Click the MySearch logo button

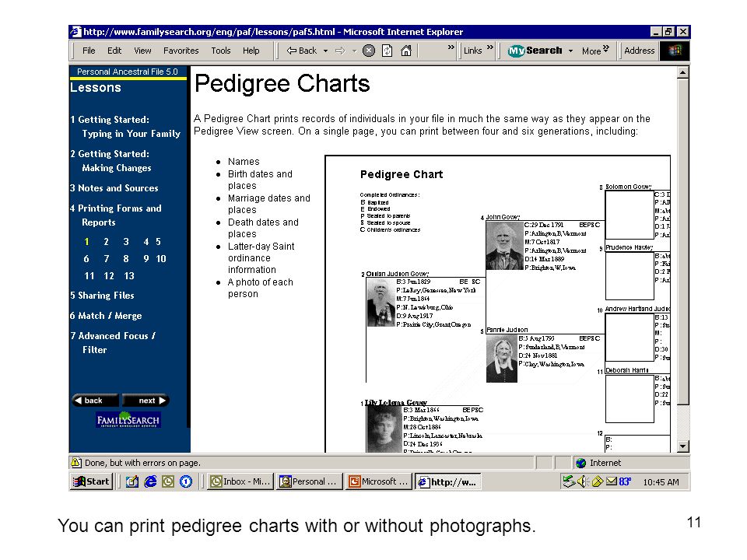[x=535, y=51]
